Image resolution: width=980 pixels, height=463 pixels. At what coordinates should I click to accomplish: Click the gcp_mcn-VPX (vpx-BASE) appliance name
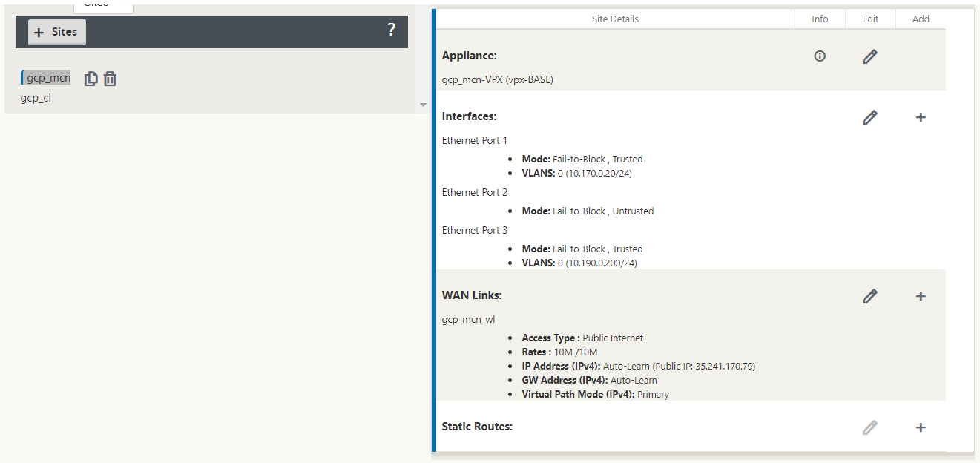[498, 80]
